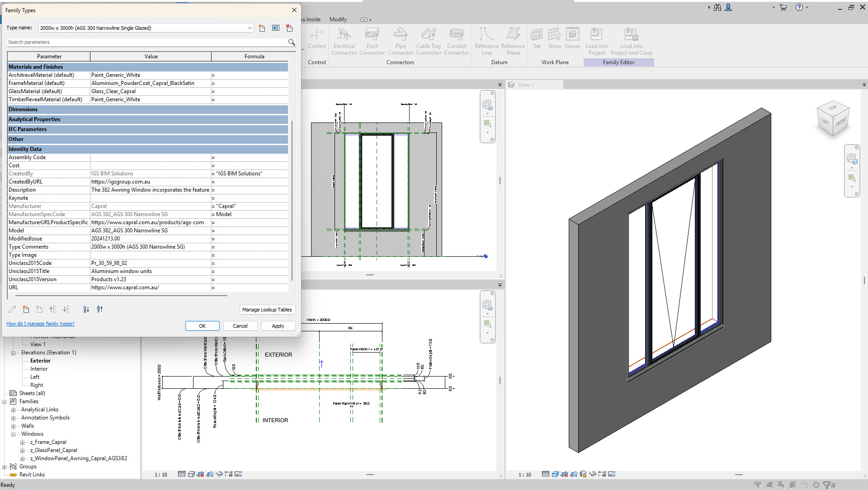Click the Edit Parameter pencil icon

point(12,309)
